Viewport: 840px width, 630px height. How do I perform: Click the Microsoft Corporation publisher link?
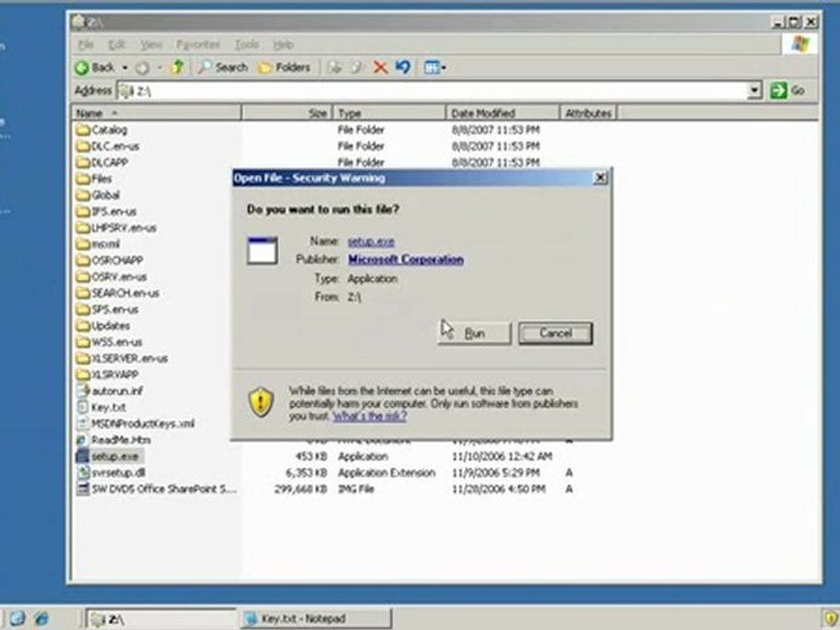coord(405,260)
